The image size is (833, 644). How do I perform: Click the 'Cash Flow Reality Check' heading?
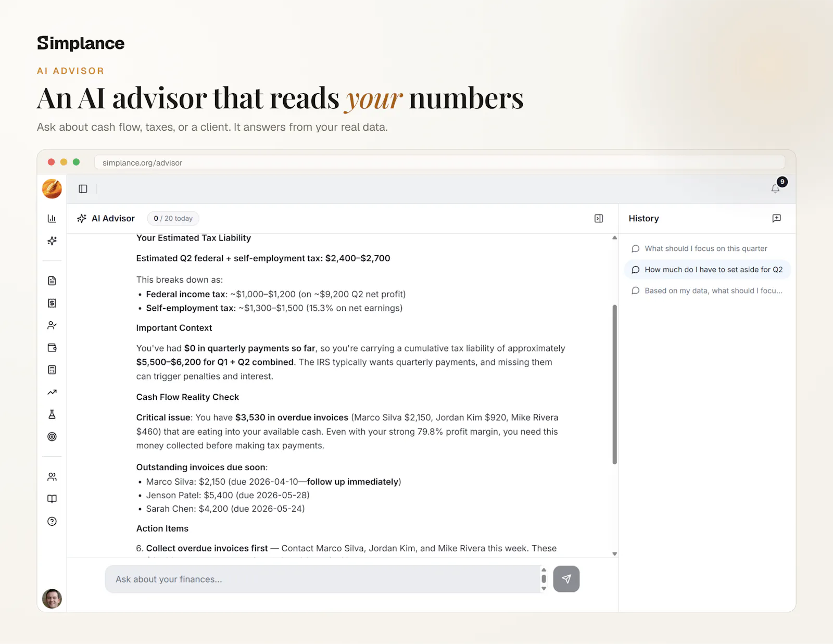(187, 397)
